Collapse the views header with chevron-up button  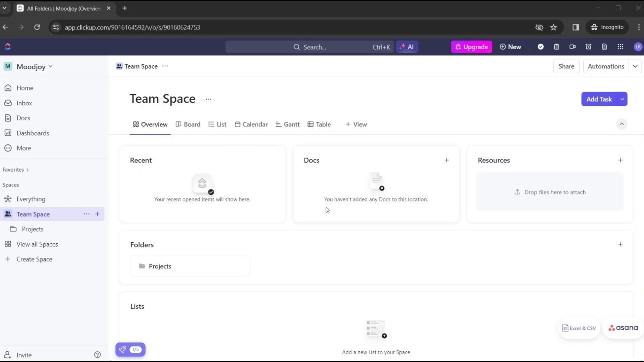(622, 124)
